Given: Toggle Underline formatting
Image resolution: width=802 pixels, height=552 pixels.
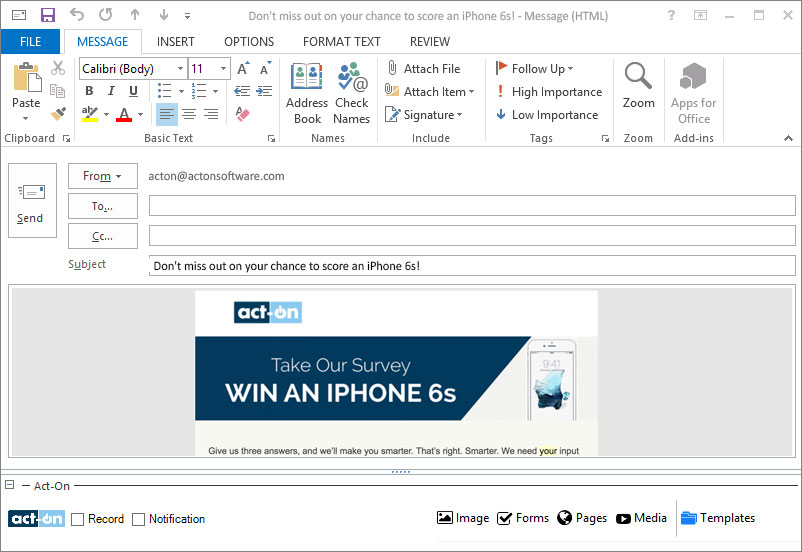Looking at the screenshot, I should point(133,91).
